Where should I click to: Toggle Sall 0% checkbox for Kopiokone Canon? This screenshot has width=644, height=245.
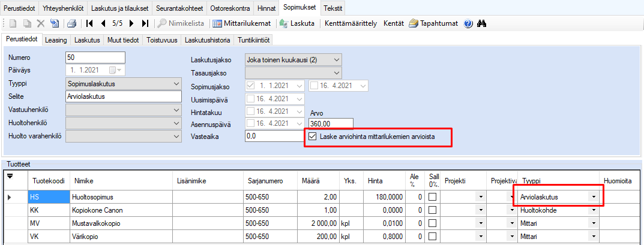433,210
